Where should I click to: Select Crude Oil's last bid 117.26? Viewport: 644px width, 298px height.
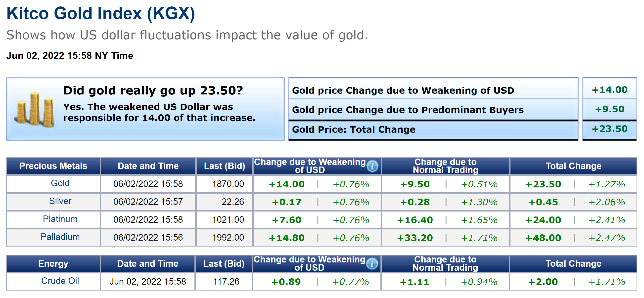(226, 282)
